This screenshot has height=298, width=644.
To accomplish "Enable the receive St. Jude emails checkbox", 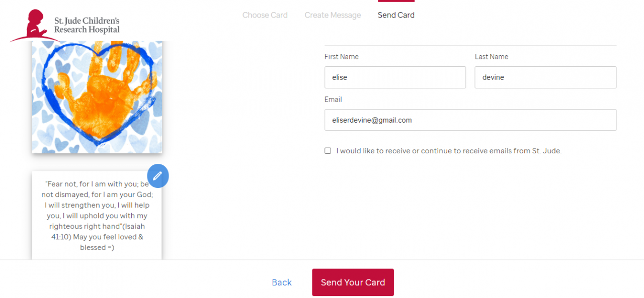I will point(328,151).
